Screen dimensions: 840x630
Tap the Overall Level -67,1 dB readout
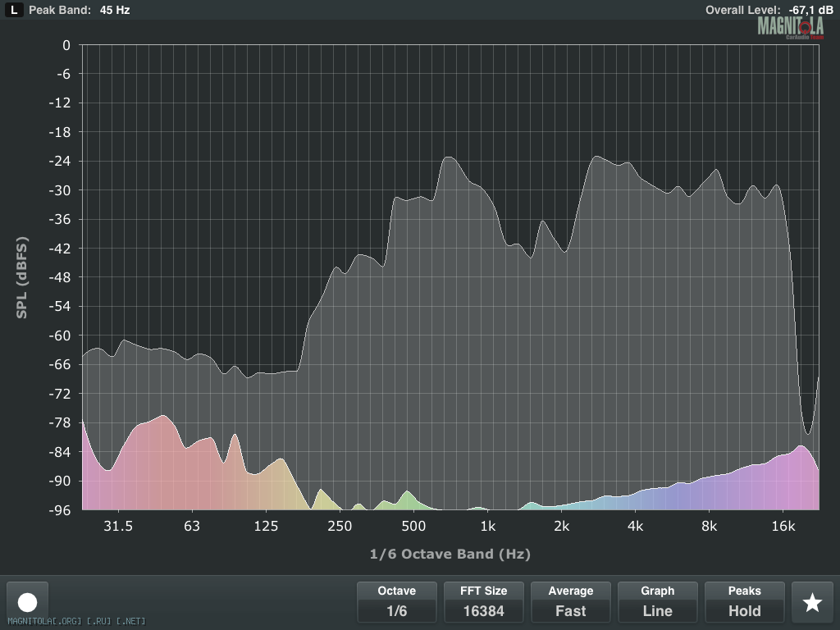tap(765, 10)
